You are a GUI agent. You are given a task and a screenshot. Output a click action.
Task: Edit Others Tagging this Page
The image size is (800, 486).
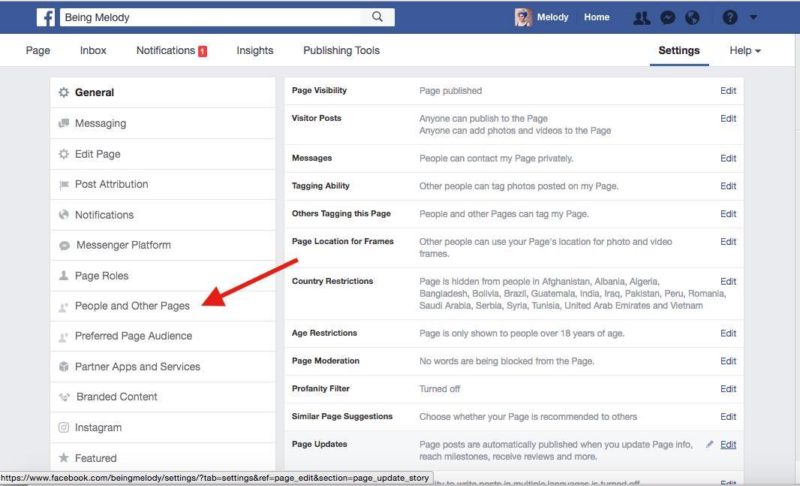[728, 214]
